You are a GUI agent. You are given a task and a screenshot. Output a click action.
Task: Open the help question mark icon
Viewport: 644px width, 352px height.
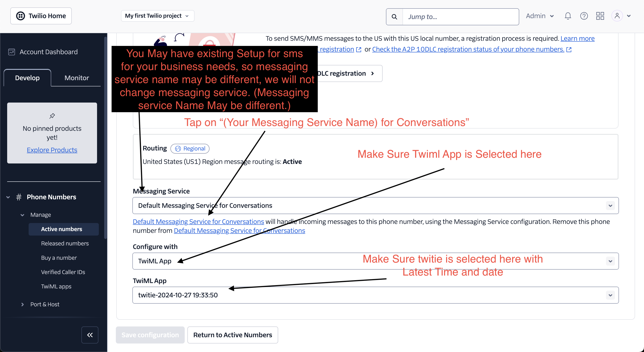pyautogui.click(x=584, y=16)
